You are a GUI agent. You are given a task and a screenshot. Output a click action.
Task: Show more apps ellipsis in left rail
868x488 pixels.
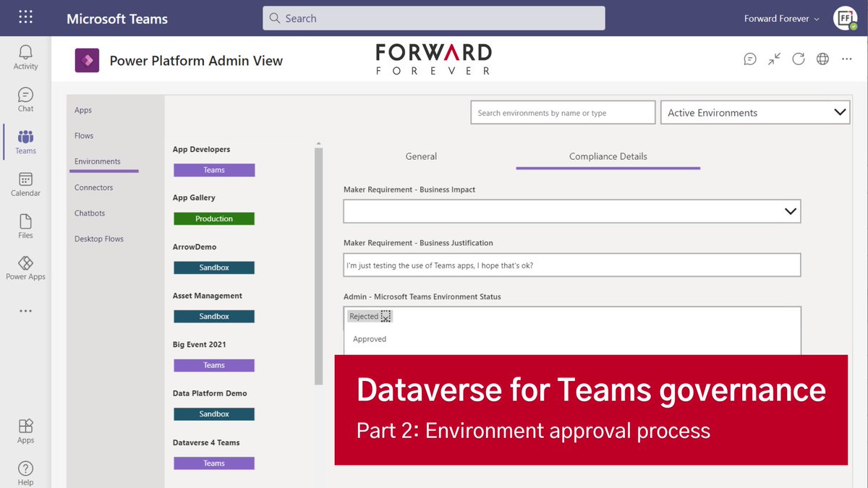click(25, 311)
